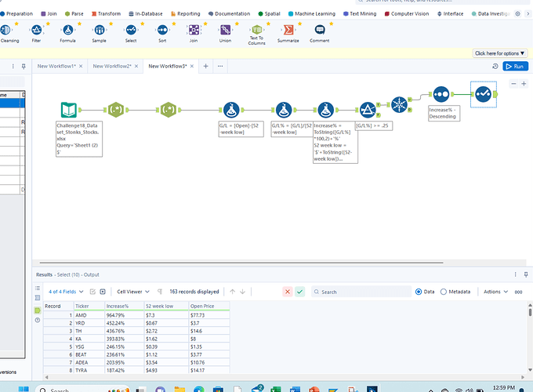Image resolution: width=533 pixels, height=392 pixels.
Task: Zoom in the canvas with plus
Action: click(x=524, y=84)
